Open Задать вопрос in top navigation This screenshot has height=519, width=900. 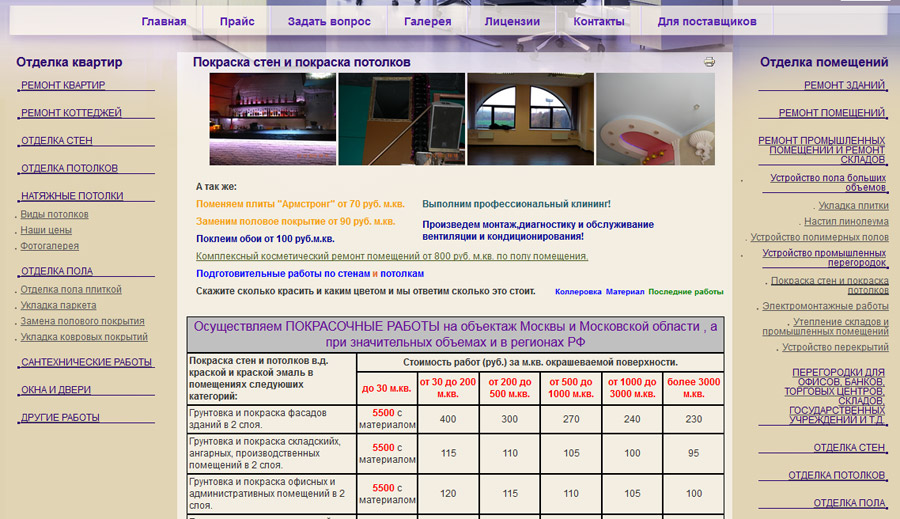click(329, 21)
